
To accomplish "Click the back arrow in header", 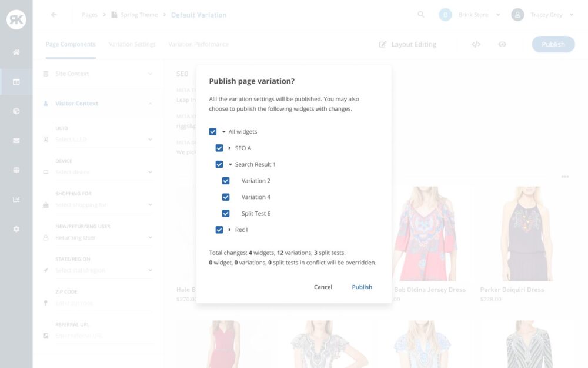I will [x=54, y=15].
